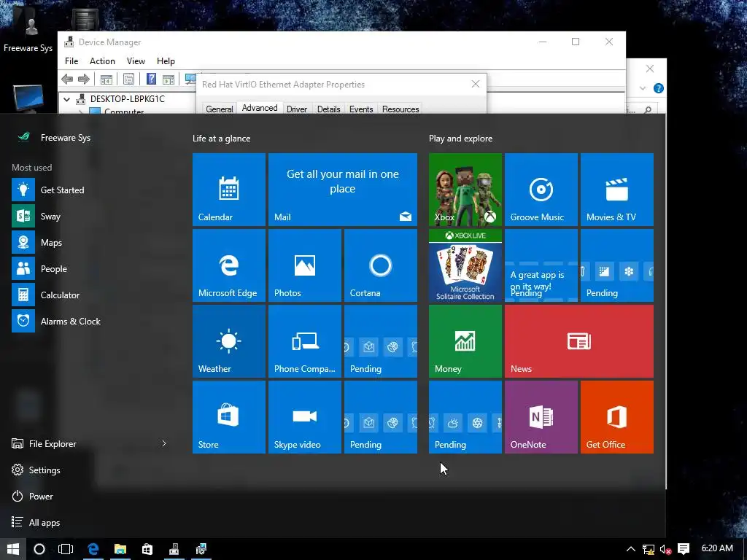747x560 pixels.
Task: Click the Windows Start button
Action: point(13,549)
